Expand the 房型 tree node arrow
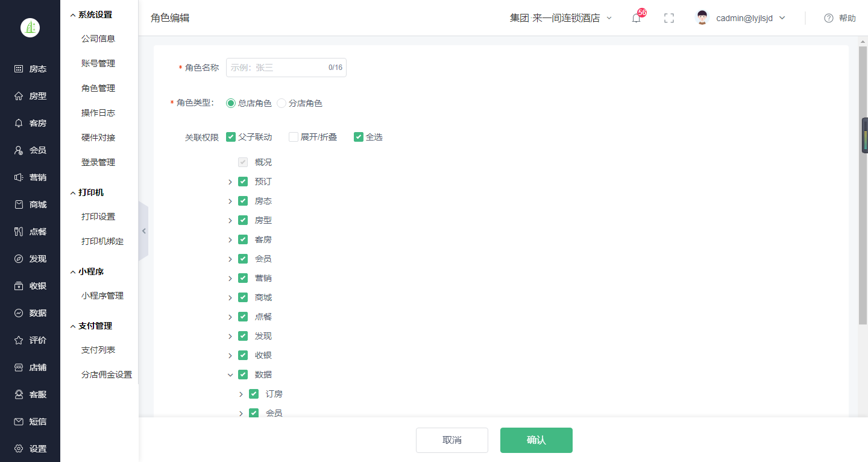Viewport: 868px width, 462px height. click(x=230, y=220)
